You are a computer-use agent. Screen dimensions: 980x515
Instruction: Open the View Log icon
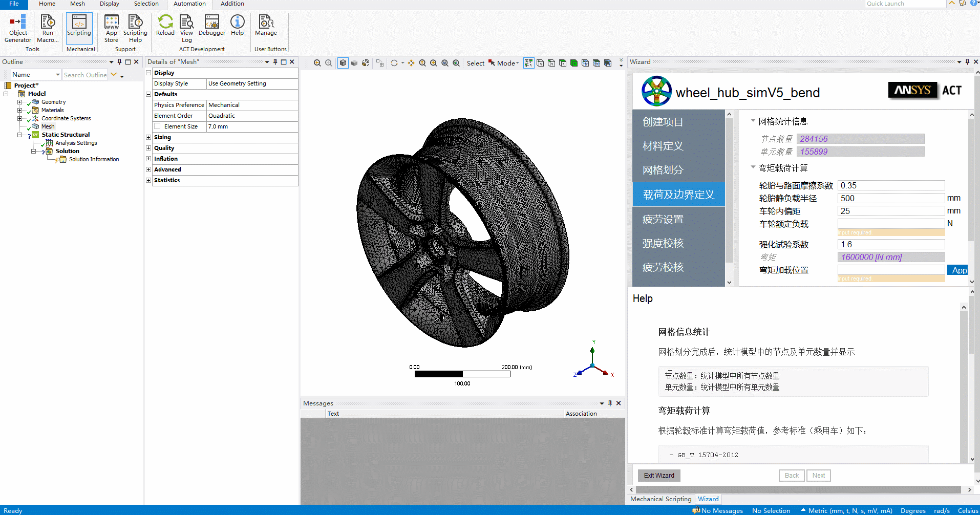tap(186, 28)
